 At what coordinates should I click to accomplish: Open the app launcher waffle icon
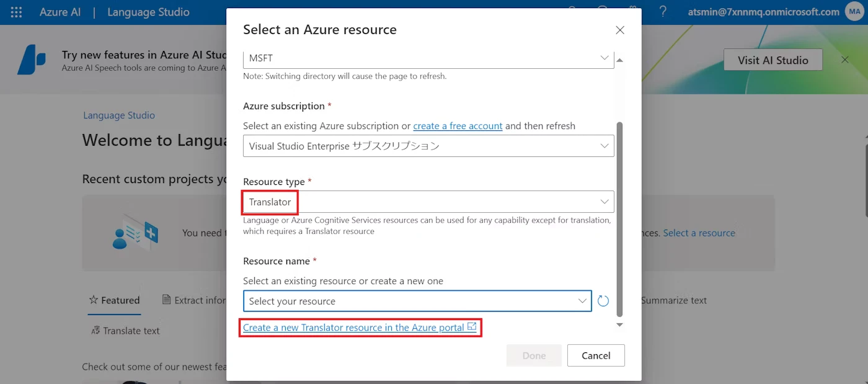pyautogui.click(x=16, y=12)
